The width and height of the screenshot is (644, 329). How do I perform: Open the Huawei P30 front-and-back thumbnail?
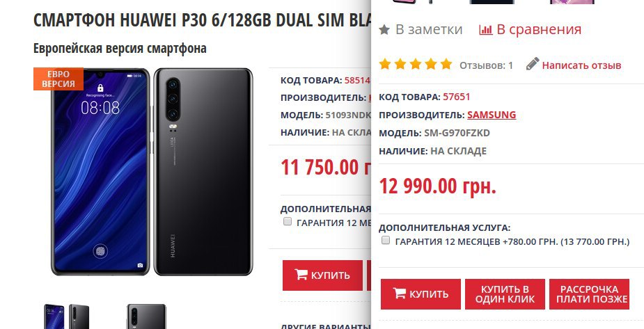click(67, 316)
